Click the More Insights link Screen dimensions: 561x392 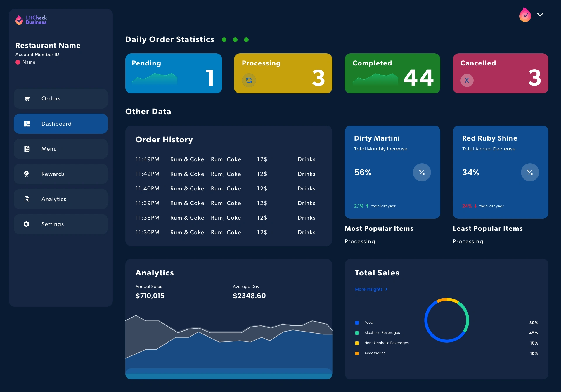369,289
